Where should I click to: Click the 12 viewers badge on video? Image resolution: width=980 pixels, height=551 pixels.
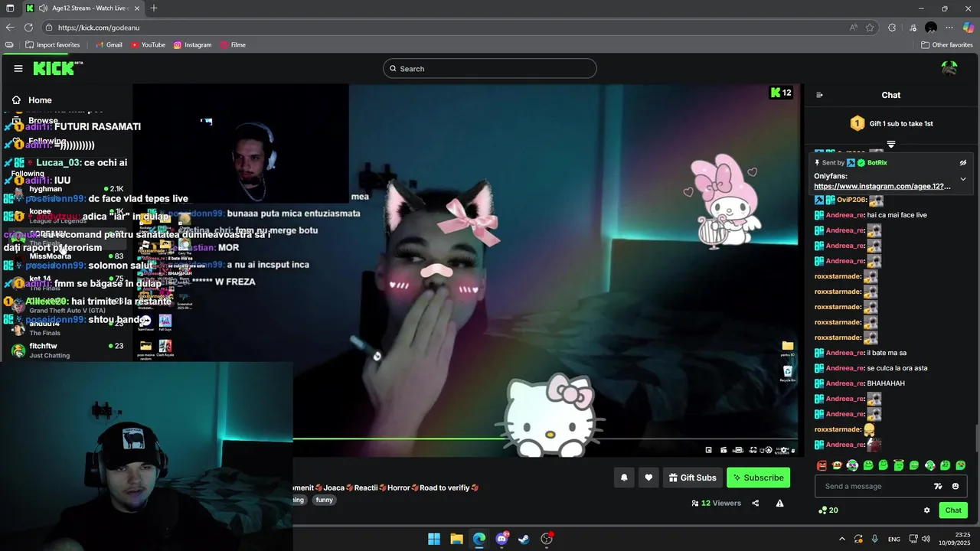click(781, 93)
